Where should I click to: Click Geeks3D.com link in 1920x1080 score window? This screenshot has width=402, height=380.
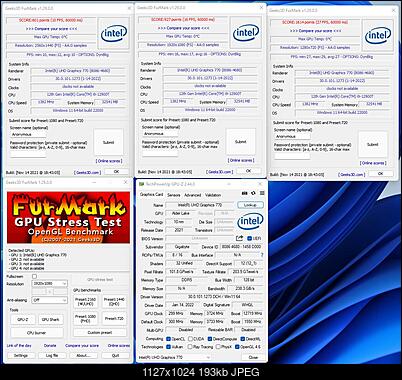[x=219, y=172]
